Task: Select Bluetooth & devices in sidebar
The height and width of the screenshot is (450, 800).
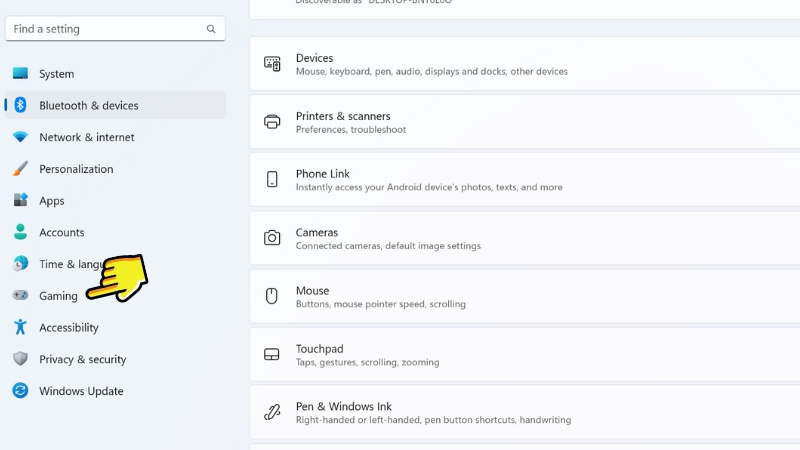Action: [x=115, y=105]
